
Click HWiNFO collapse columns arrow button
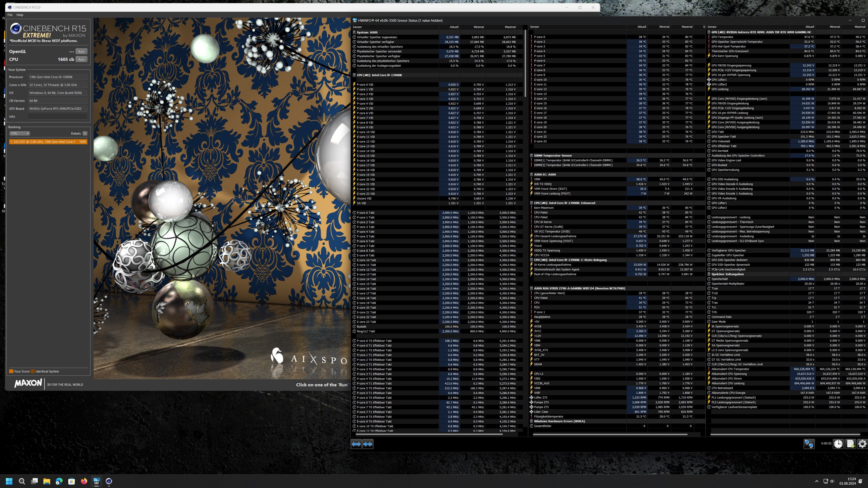point(368,444)
